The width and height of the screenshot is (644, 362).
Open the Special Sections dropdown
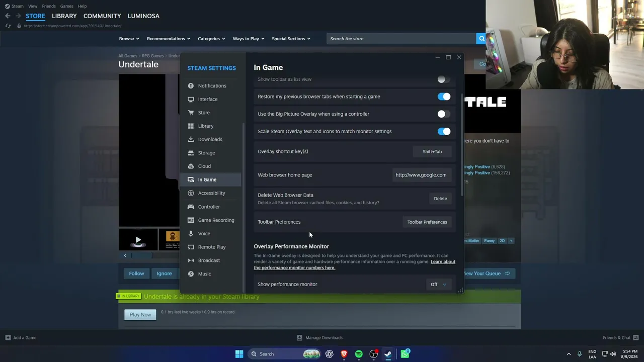[291, 39]
